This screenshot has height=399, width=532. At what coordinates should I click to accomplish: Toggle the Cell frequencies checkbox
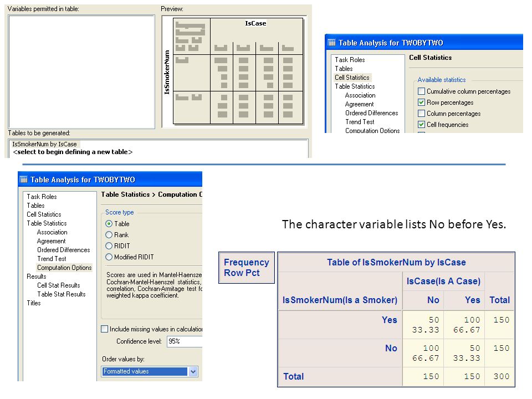[x=421, y=124]
